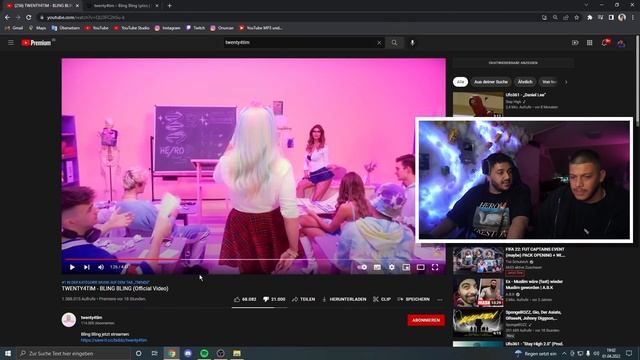Click the YouTube search magnifier button

point(394,42)
